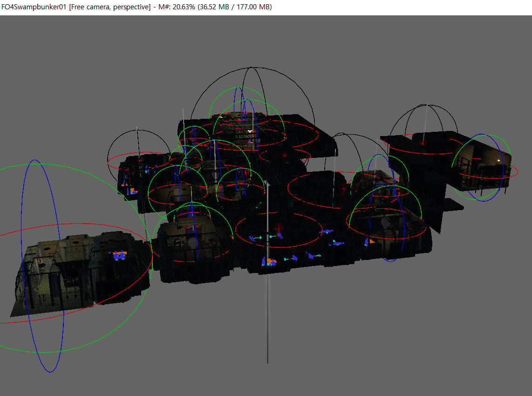Select the white light bulb in the right green-dome room
532x396 pixels.
386,223
